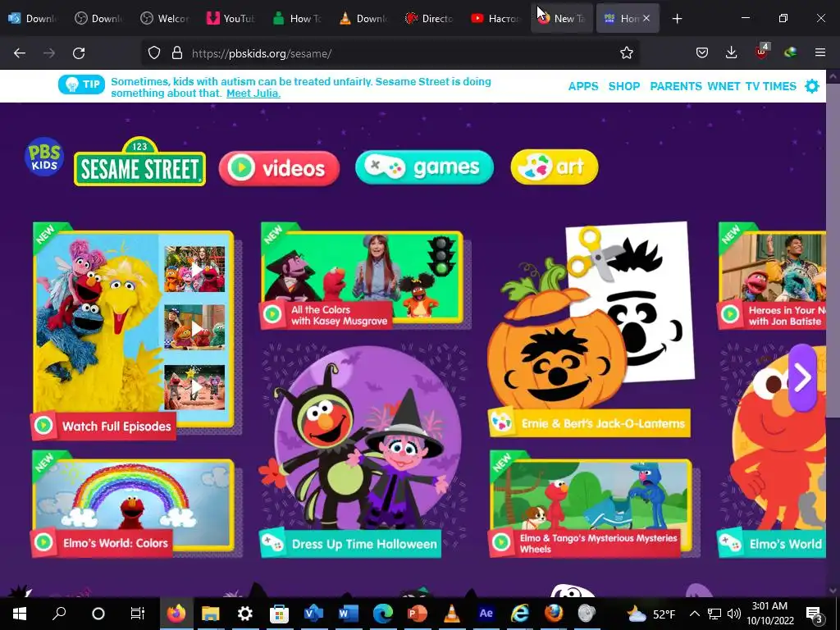Click the PBS Kids logo
This screenshot has height=630, width=840.
[44, 157]
